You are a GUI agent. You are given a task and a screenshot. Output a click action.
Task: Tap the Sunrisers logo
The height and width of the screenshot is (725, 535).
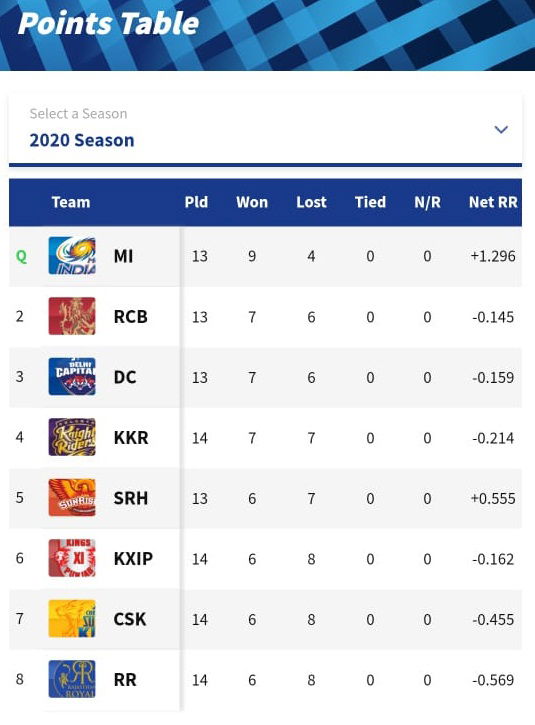[x=72, y=498]
